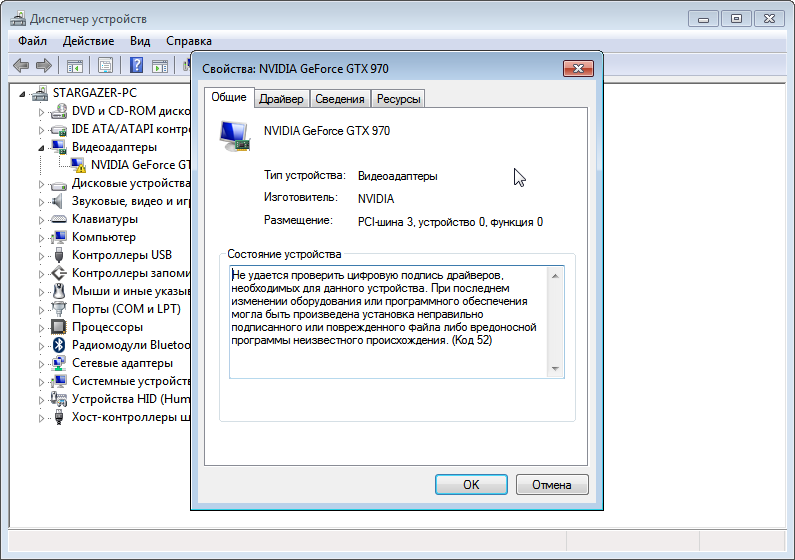Click the Device Manager title bar icon
Image resolution: width=795 pixels, height=560 pixels.
coord(18,19)
